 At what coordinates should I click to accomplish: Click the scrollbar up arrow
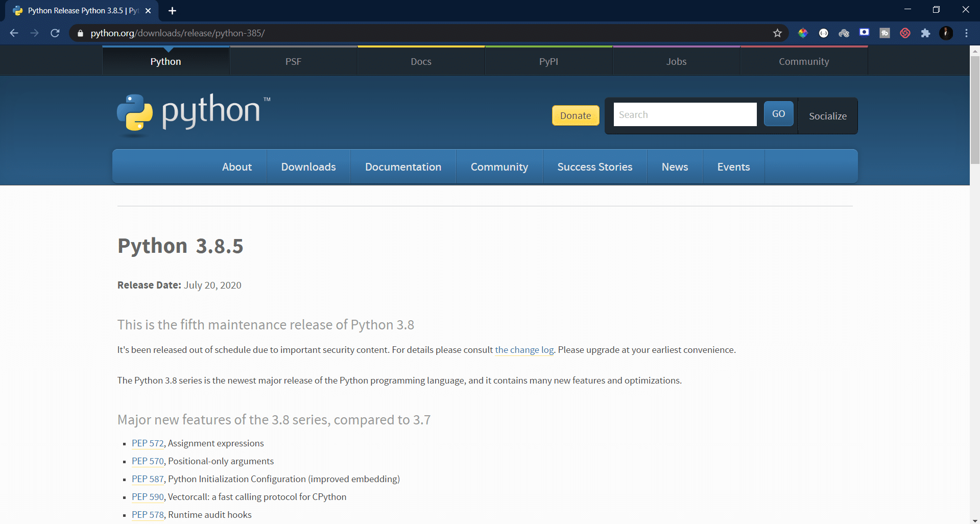[x=975, y=50]
